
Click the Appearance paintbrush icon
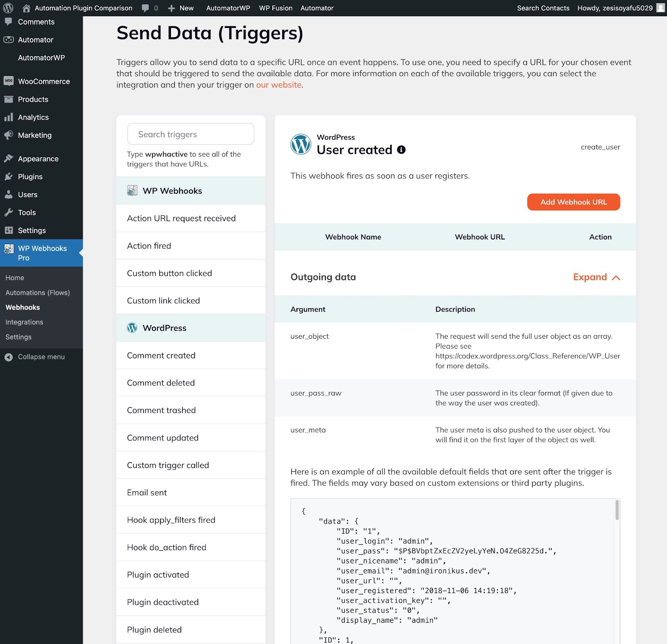(8, 158)
